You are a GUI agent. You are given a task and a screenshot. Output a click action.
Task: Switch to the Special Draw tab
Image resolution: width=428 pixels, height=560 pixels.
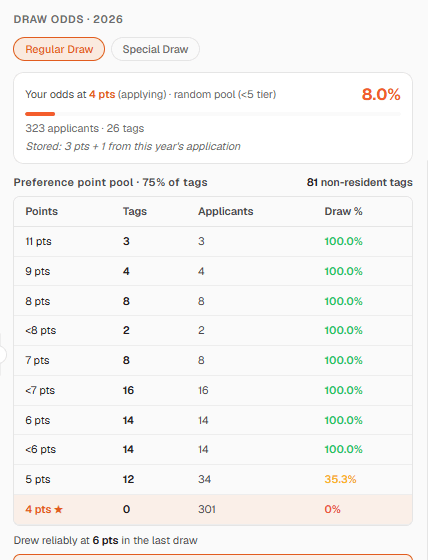tap(155, 49)
